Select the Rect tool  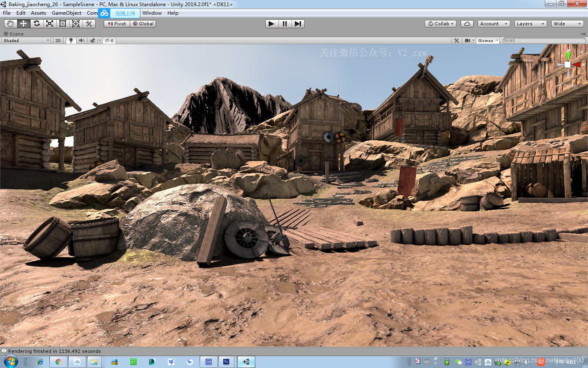click(x=62, y=24)
